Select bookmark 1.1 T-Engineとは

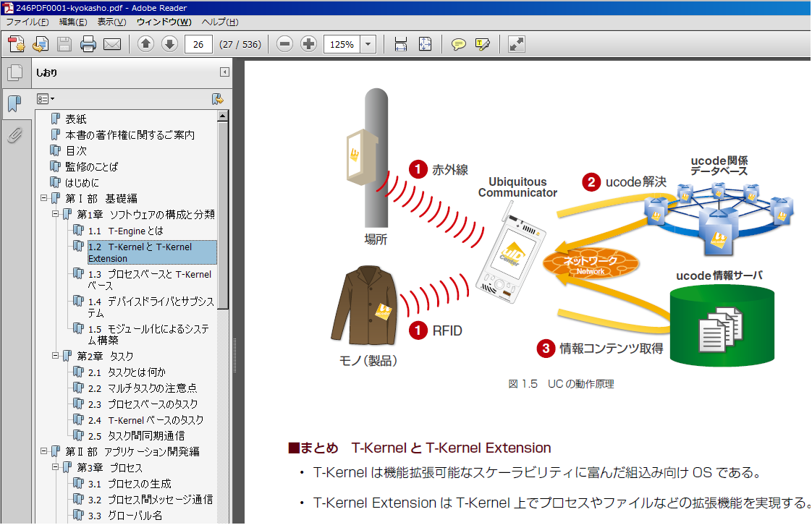(x=125, y=231)
